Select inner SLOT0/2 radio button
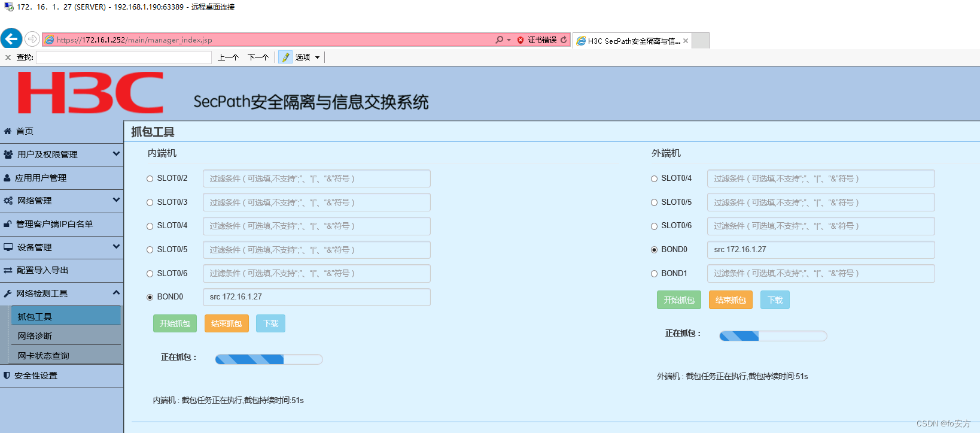The image size is (980, 433). tap(150, 178)
